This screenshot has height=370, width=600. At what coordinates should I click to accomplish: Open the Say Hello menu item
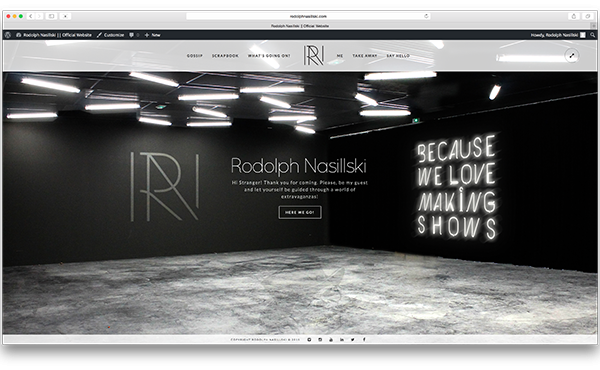pyautogui.click(x=398, y=56)
